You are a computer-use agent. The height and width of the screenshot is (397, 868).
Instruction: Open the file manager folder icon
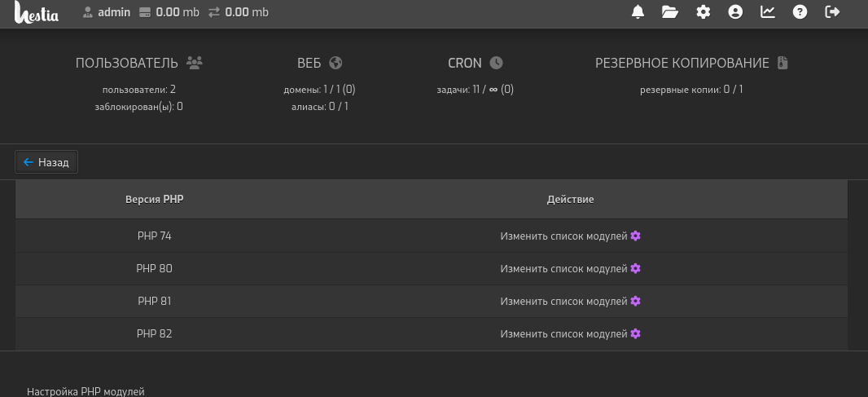point(670,12)
